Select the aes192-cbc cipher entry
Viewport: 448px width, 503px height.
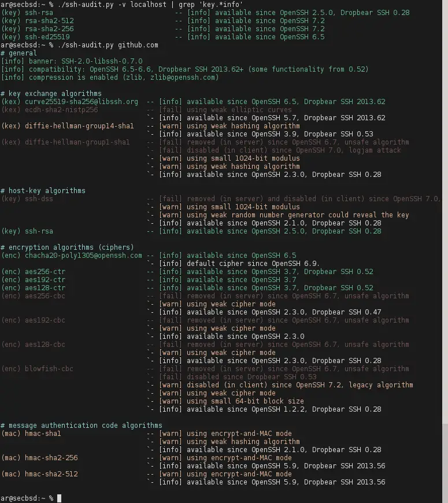point(205,320)
